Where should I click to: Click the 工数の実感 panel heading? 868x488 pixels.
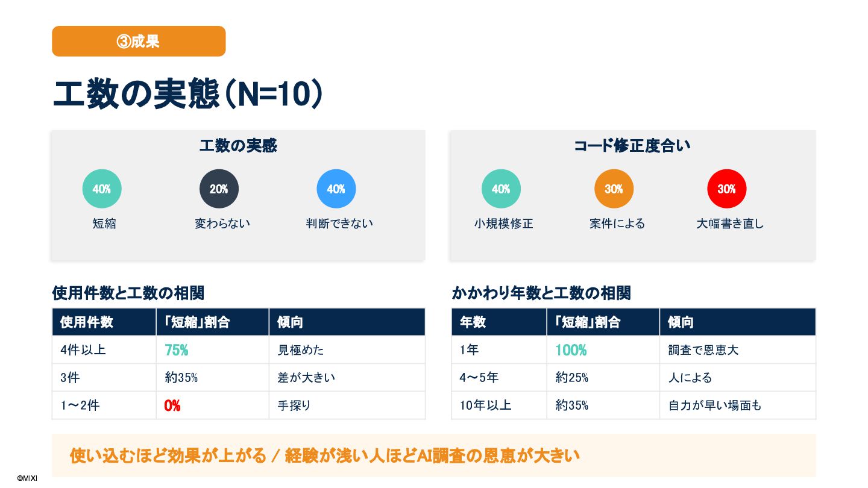click(238, 146)
